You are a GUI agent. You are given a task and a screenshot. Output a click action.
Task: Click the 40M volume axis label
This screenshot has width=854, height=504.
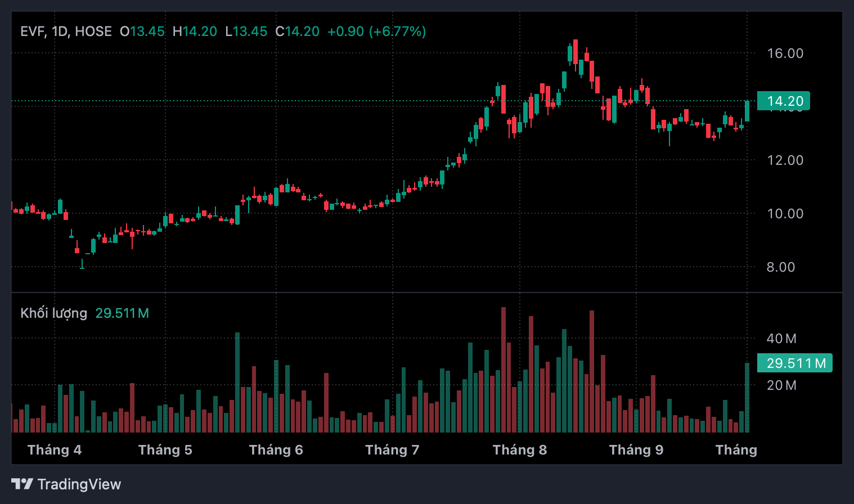point(781,339)
